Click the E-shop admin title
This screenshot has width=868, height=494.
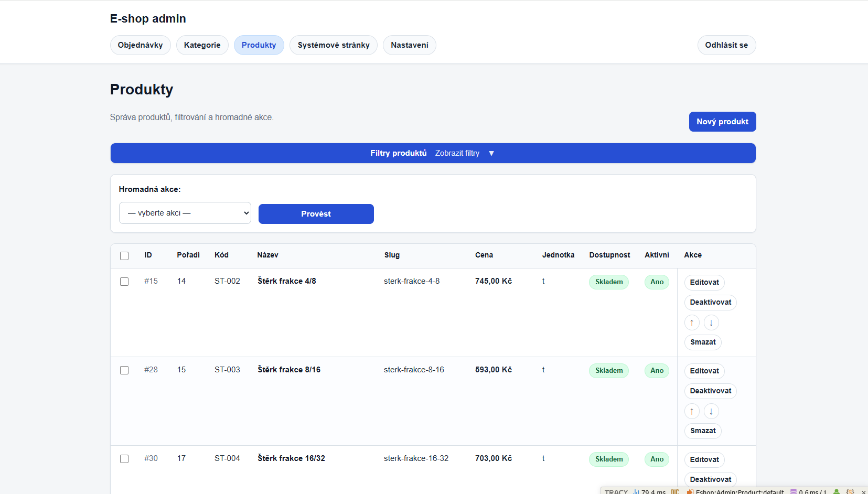[x=148, y=18]
